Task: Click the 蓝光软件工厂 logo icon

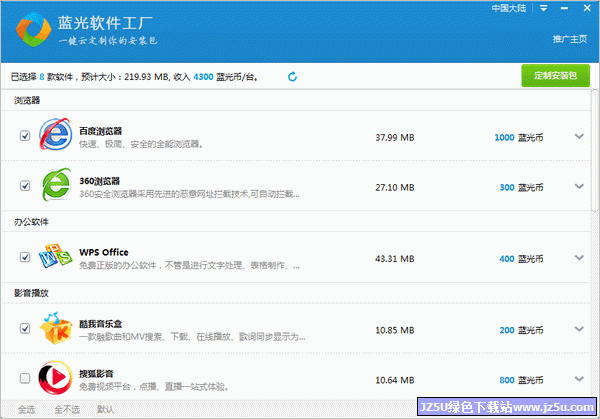Action: [x=33, y=29]
